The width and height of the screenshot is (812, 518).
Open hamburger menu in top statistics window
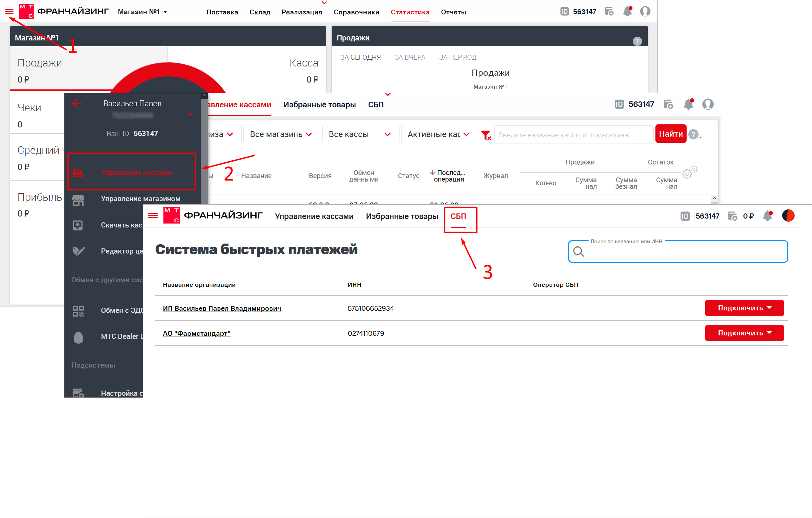tap(9, 12)
